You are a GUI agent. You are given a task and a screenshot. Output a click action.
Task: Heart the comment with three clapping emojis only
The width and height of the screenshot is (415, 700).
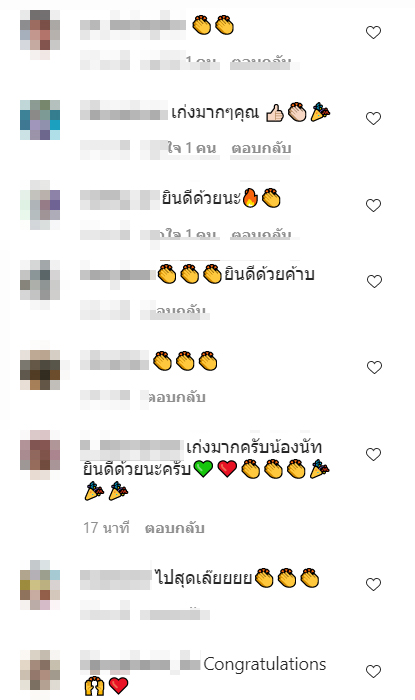(374, 367)
